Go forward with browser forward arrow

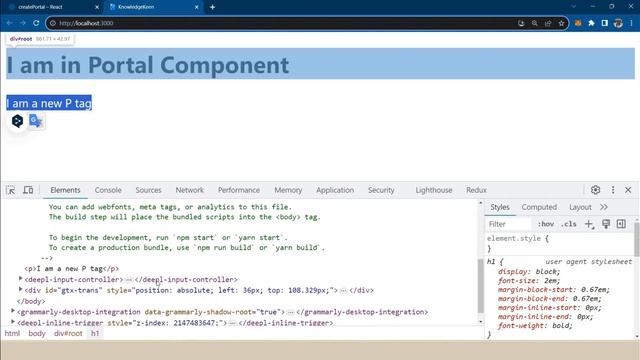pos(23,23)
